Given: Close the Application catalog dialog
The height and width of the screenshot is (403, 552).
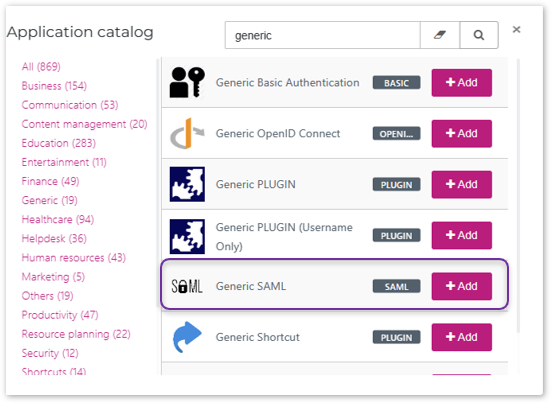Looking at the screenshot, I should click(516, 30).
